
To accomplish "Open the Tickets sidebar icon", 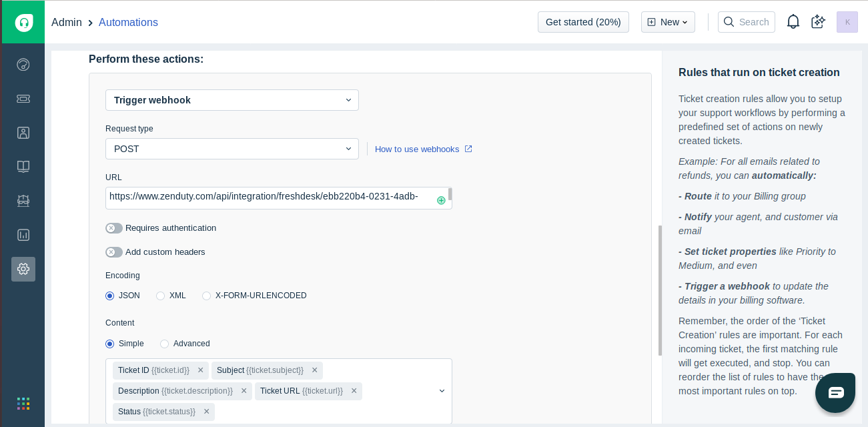I will coord(23,99).
